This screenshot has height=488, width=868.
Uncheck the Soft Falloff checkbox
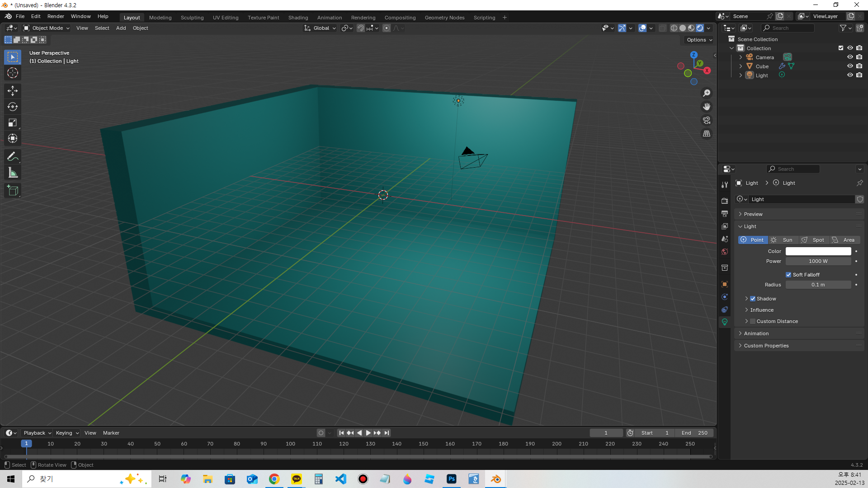pos(788,275)
